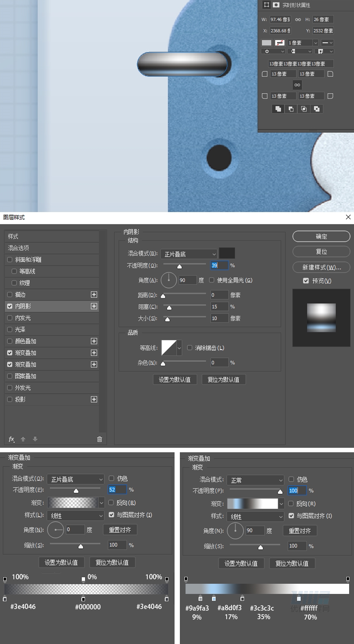This screenshot has height=644, width=354.
Task: Click the 39 opacity input field
Action: click(219, 265)
